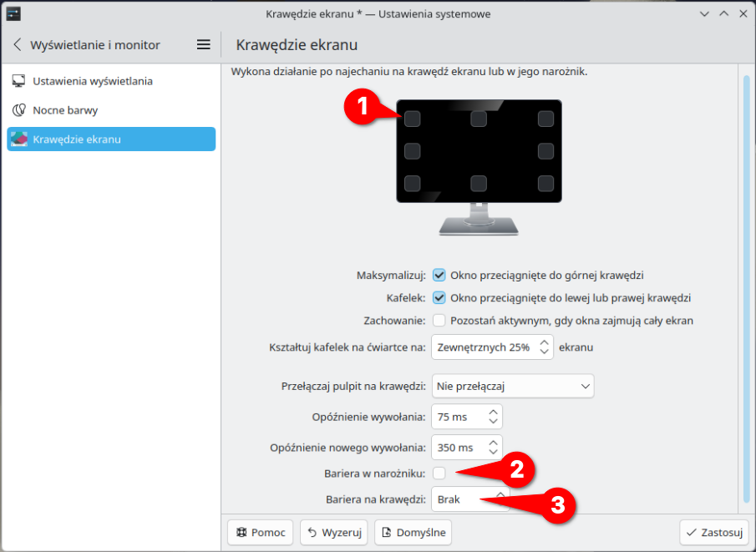
Task: Uncheck the Kafelek checkbox
Action: pos(439,297)
